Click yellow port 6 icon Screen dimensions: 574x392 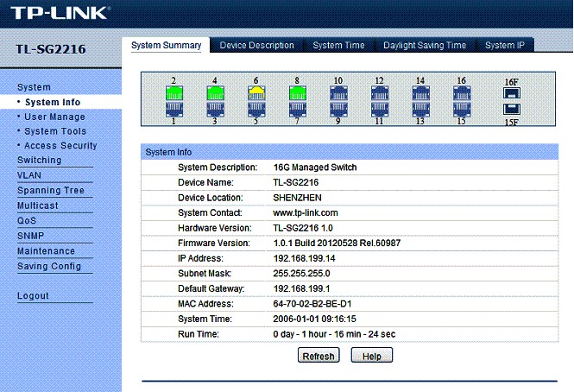point(256,93)
